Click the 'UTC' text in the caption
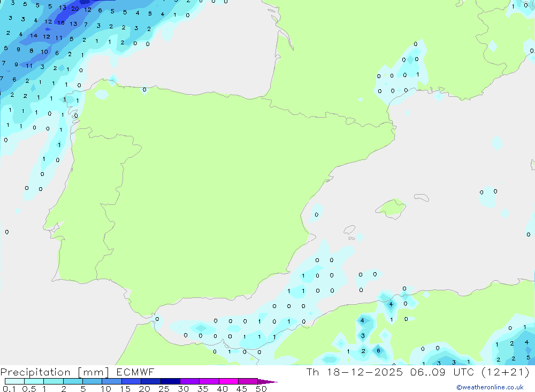 coord(464,372)
